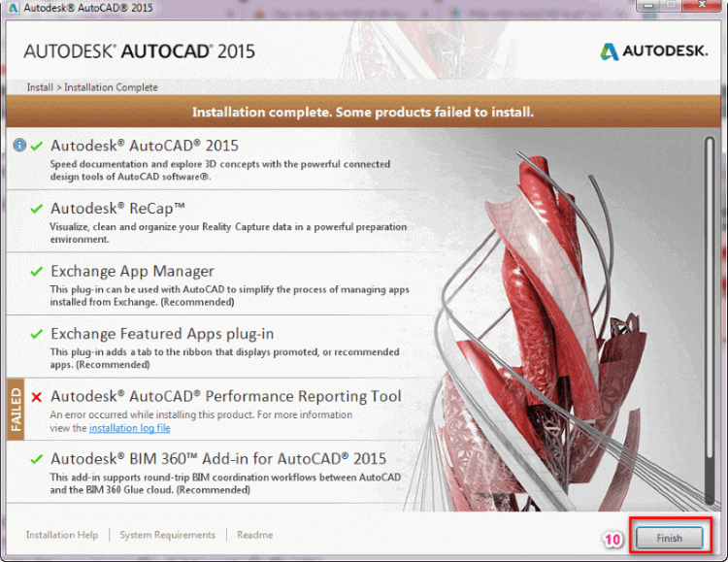This screenshot has width=728, height=562.
Task: Open the Readme link
Action: (255, 535)
